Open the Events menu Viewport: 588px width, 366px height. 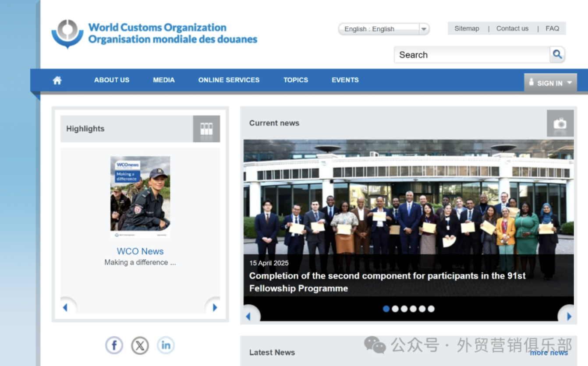(345, 80)
